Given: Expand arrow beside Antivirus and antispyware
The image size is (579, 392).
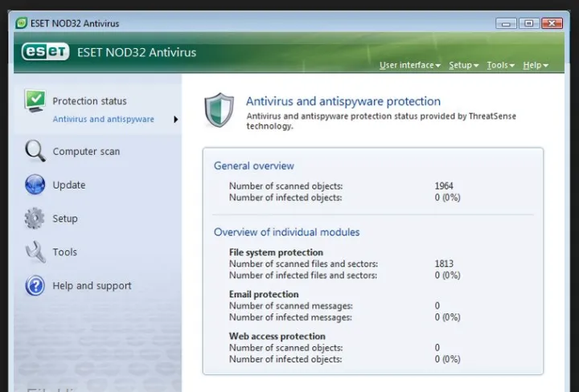Looking at the screenshot, I should pos(175,120).
